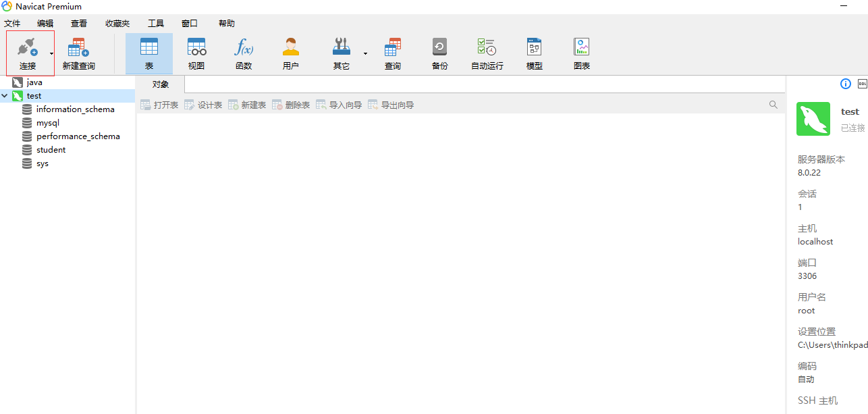Image resolution: width=868 pixels, height=414 pixels.
Task: Click the search magnifier in the table toolbar
Action: (773, 105)
